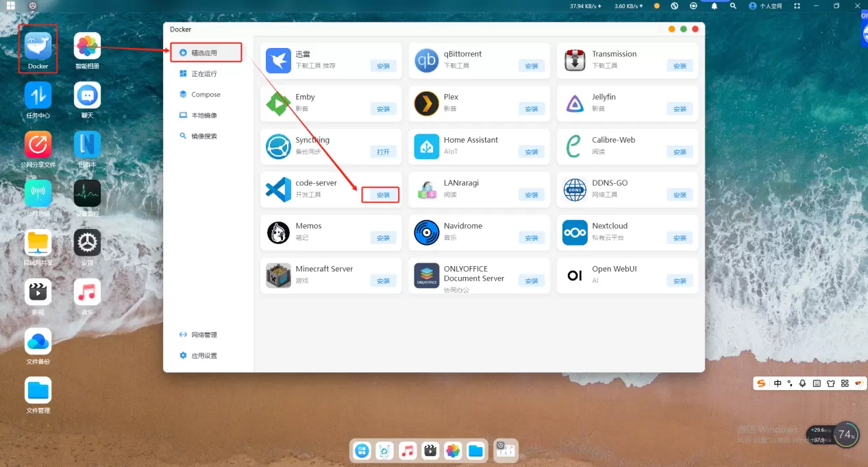Launch the 智能相册 photo album app

pos(87,47)
